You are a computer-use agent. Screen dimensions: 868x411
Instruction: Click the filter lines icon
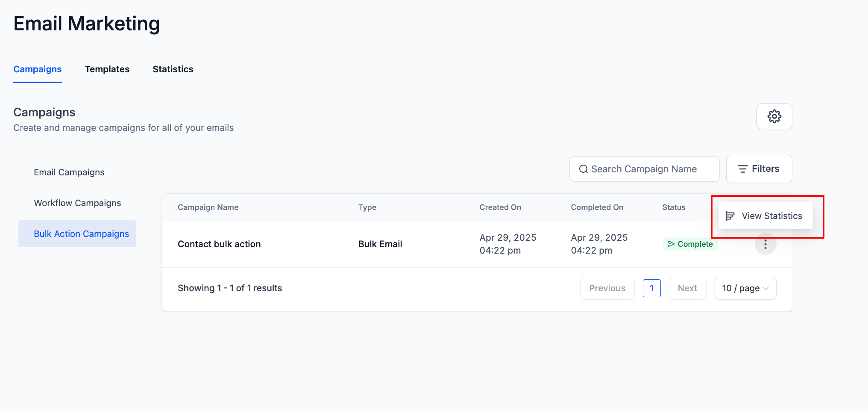tap(742, 169)
